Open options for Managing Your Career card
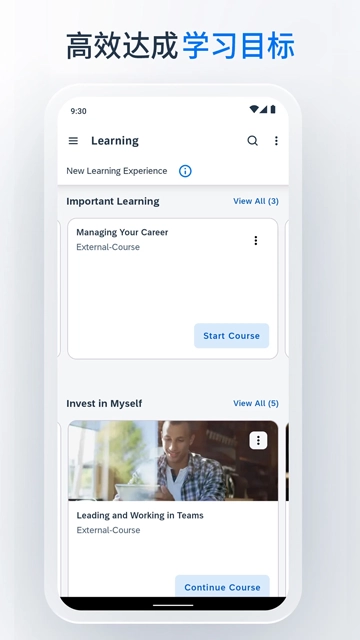 [256, 240]
